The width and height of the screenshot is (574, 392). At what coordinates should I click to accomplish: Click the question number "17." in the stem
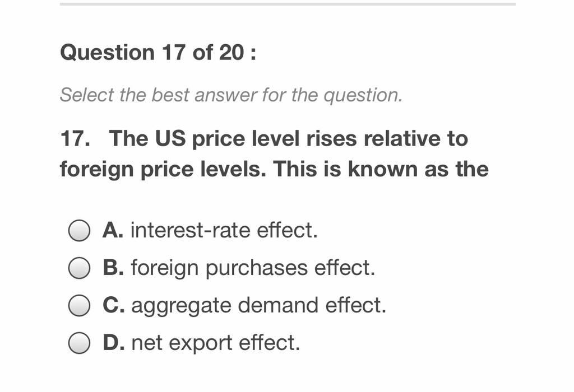tap(75, 138)
